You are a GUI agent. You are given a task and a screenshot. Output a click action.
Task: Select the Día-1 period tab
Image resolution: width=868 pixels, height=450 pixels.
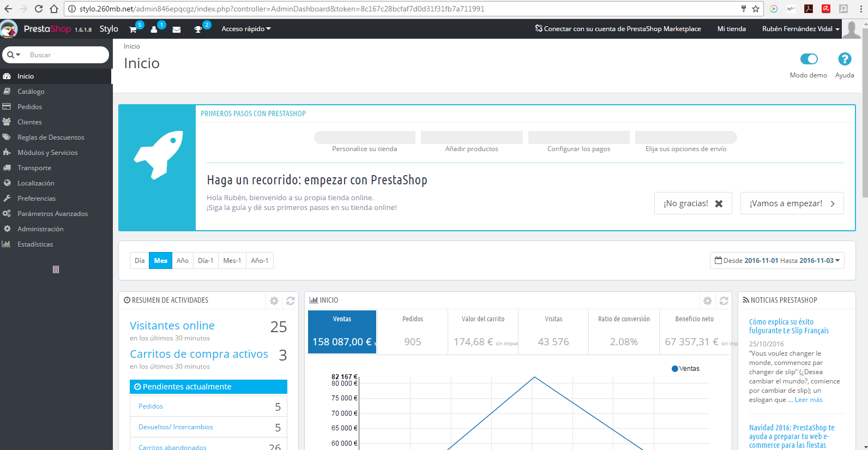tap(206, 261)
